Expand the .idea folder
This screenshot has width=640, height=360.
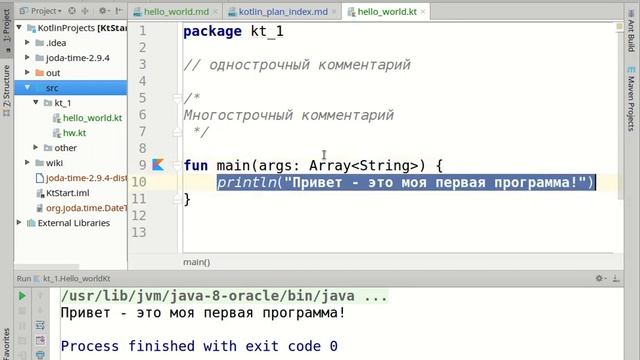pyautogui.click(x=27, y=42)
